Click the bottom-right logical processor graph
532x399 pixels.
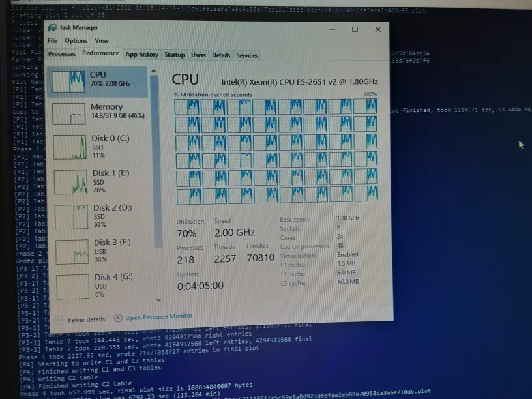coord(366,194)
